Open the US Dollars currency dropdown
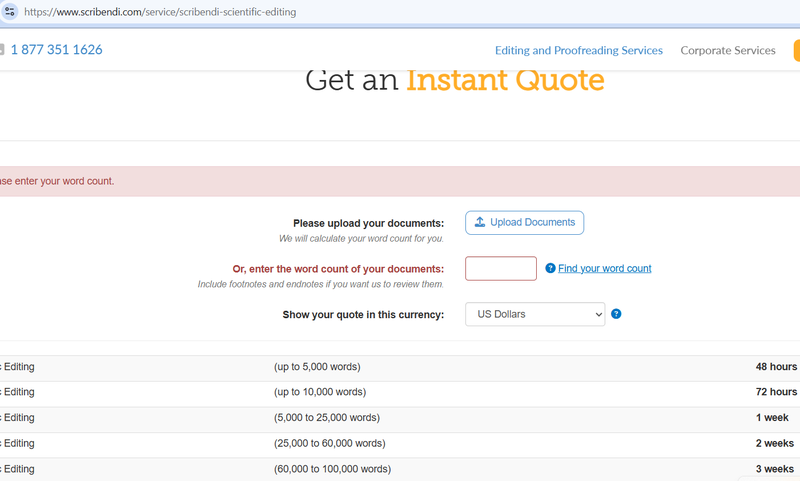 point(535,314)
